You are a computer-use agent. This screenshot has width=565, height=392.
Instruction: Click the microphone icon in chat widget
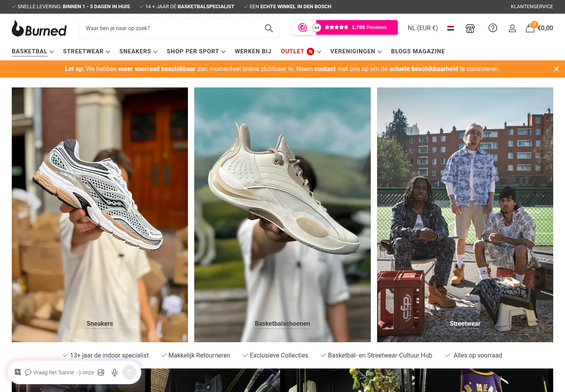pyautogui.click(x=115, y=372)
